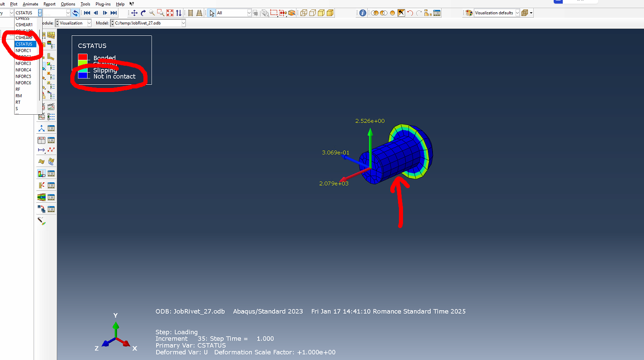644x360 pixels.
Task: Select NFORC6 in the variable list
Action: (x=24, y=83)
